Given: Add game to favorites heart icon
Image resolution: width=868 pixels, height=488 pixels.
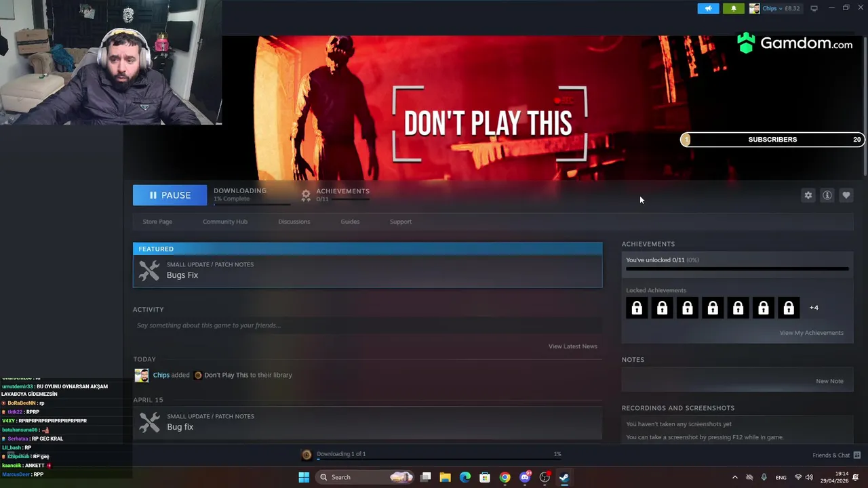Looking at the screenshot, I should click(846, 195).
